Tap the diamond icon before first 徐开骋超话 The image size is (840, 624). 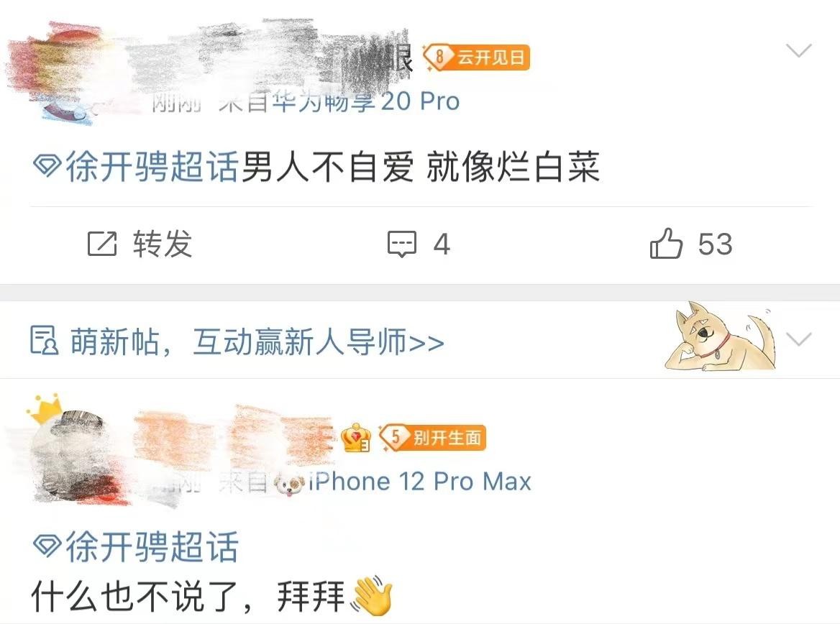pyautogui.click(x=47, y=165)
